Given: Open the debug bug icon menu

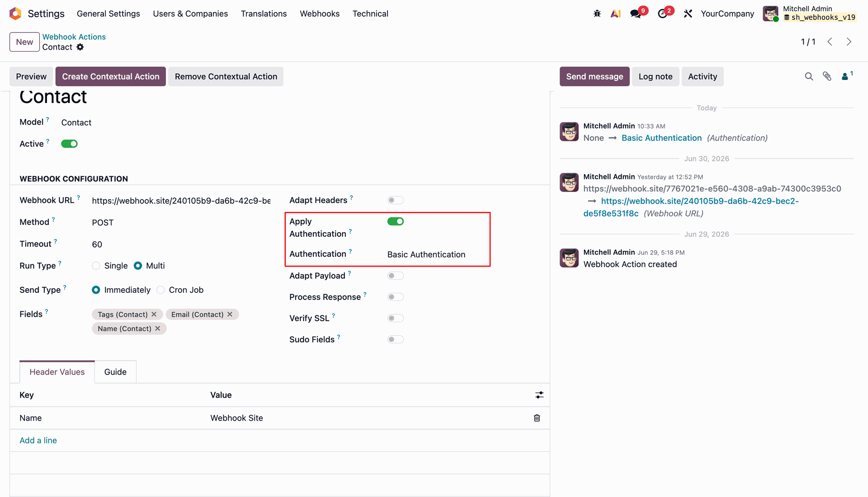Looking at the screenshot, I should (x=597, y=14).
